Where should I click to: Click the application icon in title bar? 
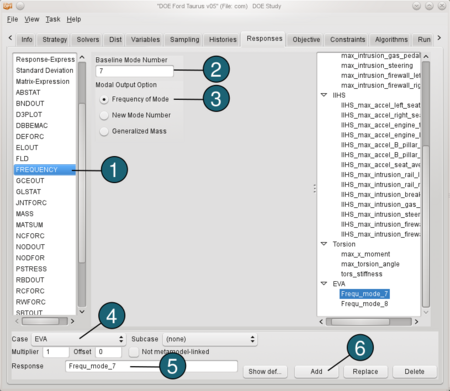click(8, 6)
